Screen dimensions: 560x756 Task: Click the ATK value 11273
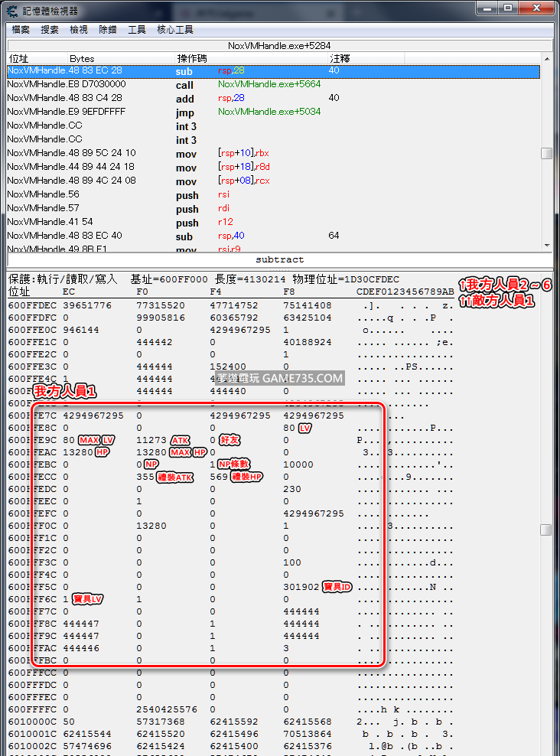[151, 440]
